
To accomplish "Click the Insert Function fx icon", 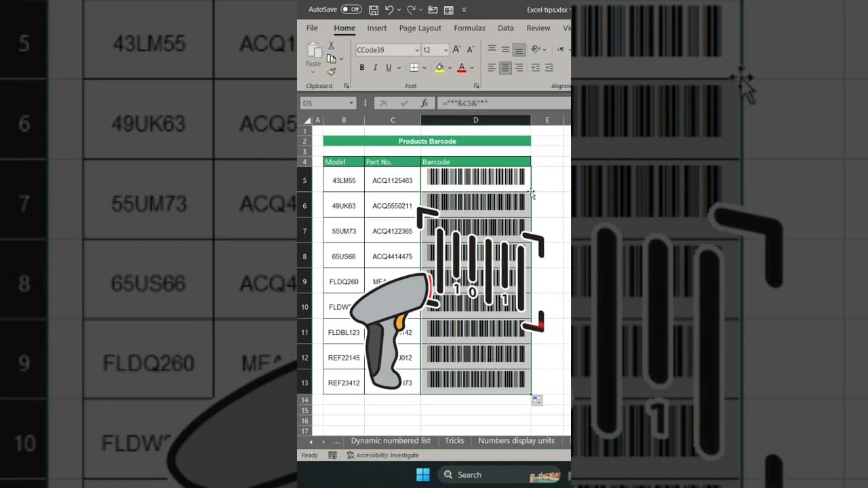I will coord(425,103).
